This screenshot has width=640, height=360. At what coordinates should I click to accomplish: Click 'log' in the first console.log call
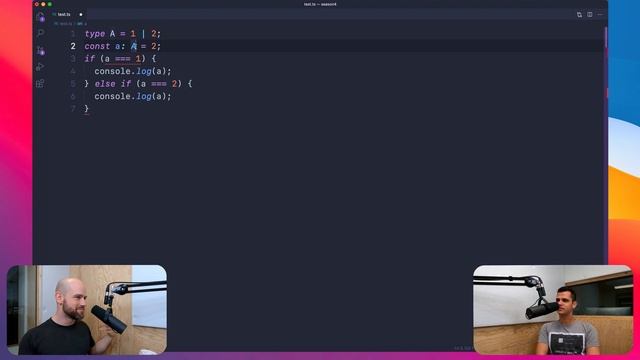pos(144,71)
